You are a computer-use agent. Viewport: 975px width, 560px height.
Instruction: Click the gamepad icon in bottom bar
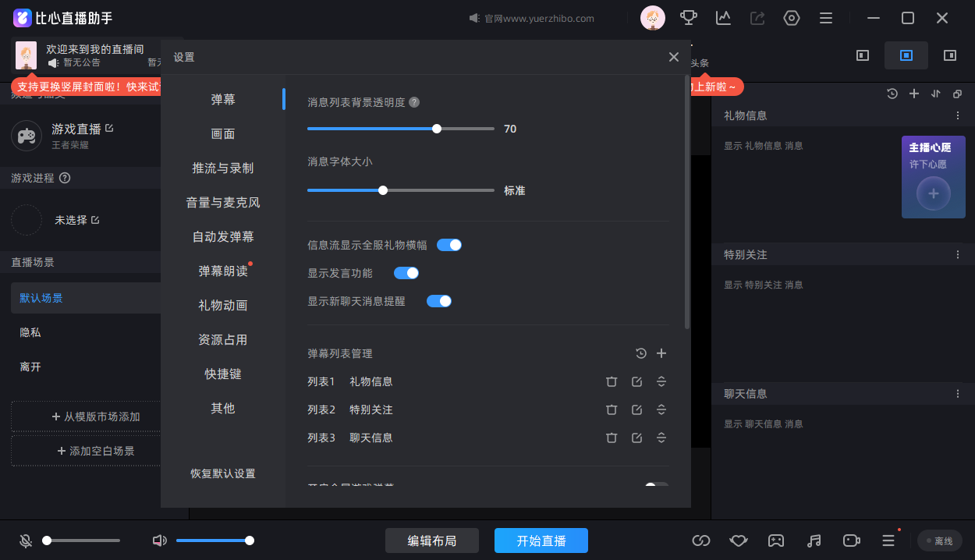tap(776, 541)
